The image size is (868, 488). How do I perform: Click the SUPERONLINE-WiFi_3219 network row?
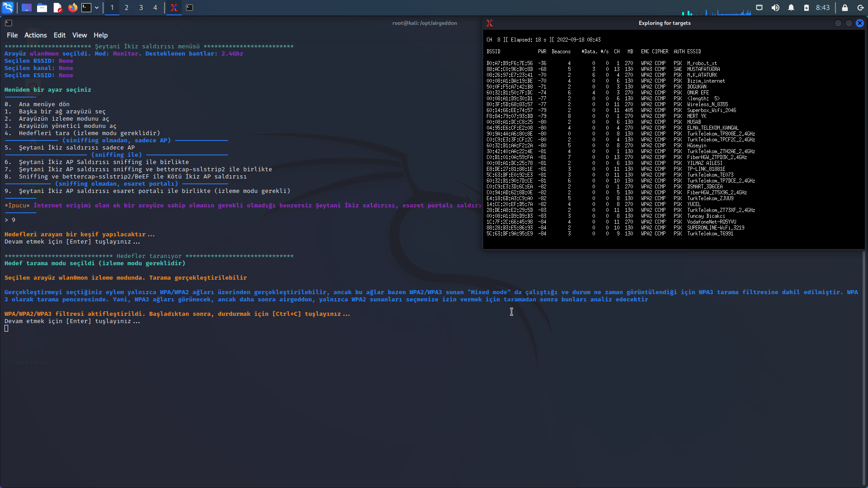click(615, 228)
